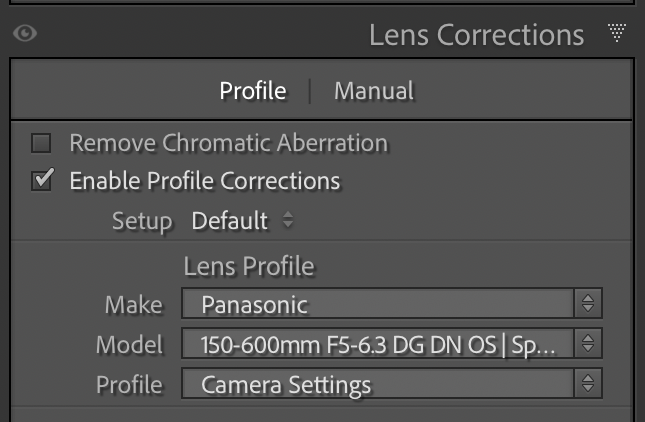Viewport: 645px width, 422px height.
Task: Switch to the Profile tab
Action: click(x=253, y=91)
